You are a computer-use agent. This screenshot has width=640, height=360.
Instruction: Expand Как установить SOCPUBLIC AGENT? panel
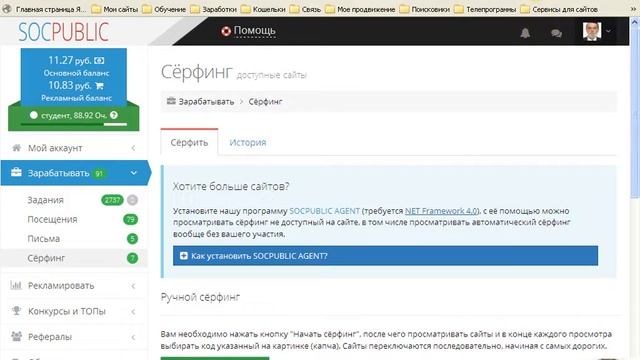pyautogui.click(x=385, y=256)
